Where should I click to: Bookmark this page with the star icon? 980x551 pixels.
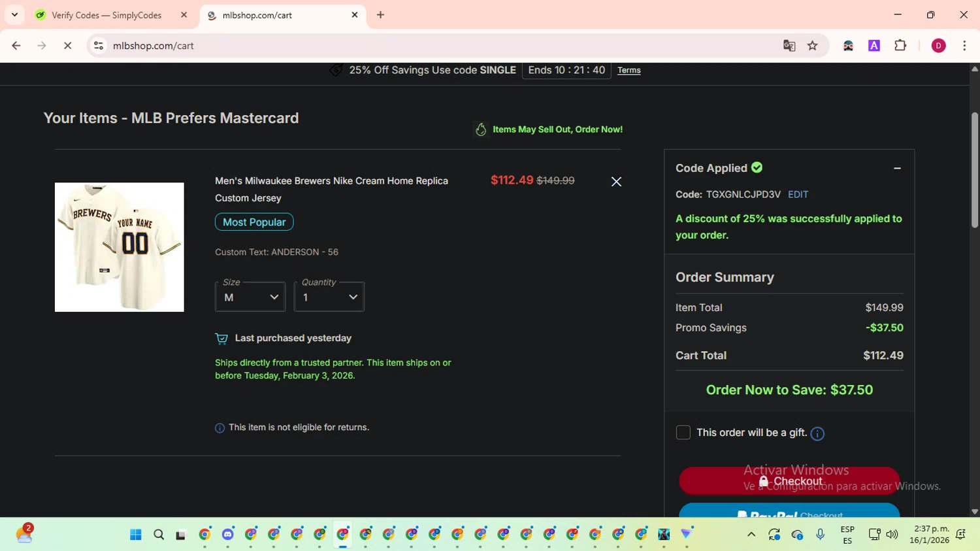(812, 46)
